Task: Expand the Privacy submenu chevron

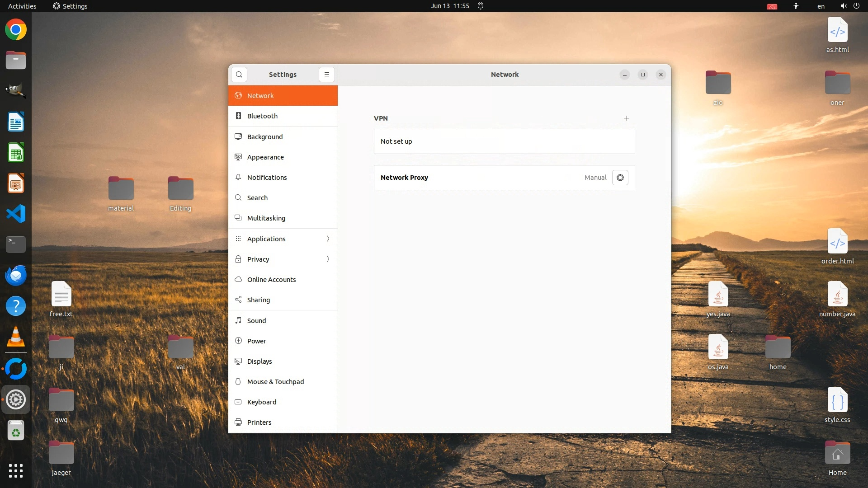Action: [x=328, y=259]
